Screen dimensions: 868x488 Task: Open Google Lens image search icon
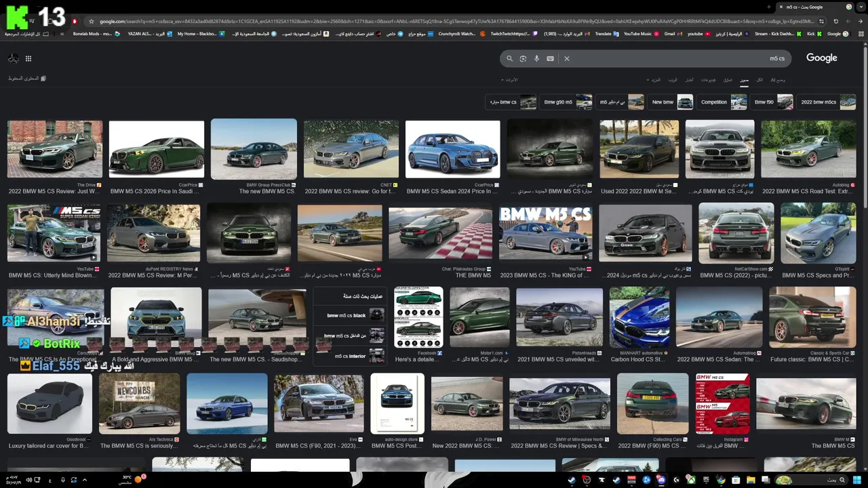click(x=523, y=59)
